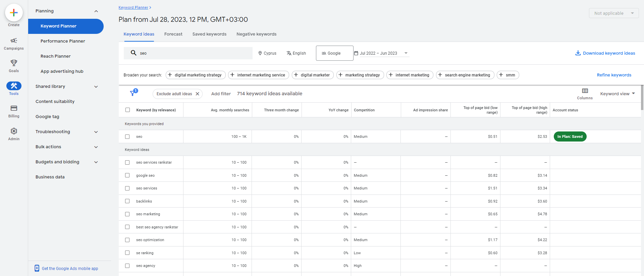Expand the Troubleshooting section
This screenshot has width=644, height=276.
click(96, 132)
